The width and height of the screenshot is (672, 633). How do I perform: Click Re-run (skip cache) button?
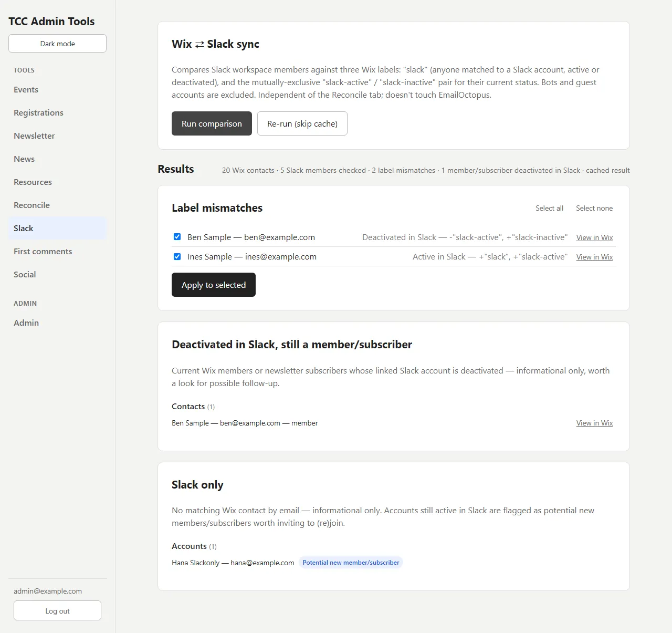point(302,123)
